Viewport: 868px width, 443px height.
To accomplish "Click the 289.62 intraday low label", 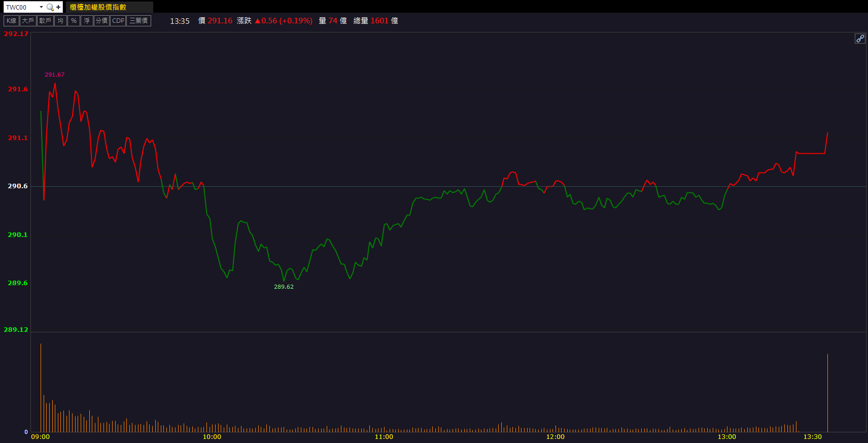I will click(284, 287).
